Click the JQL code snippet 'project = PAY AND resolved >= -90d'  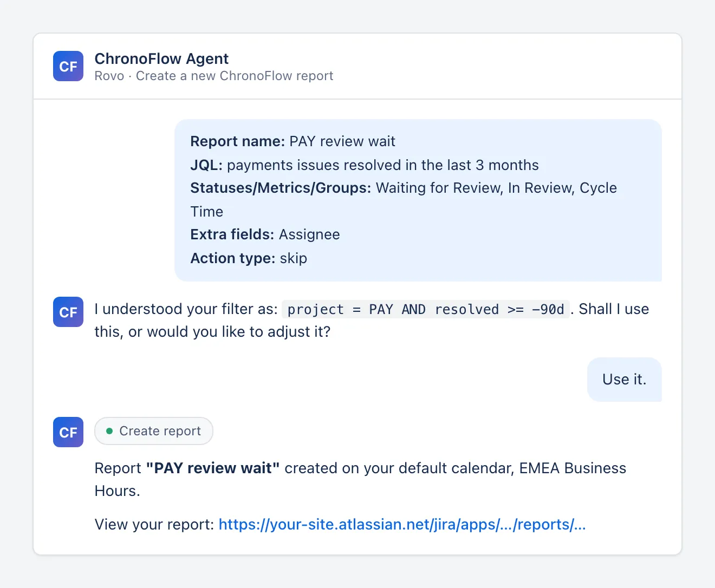pyautogui.click(x=426, y=309)
